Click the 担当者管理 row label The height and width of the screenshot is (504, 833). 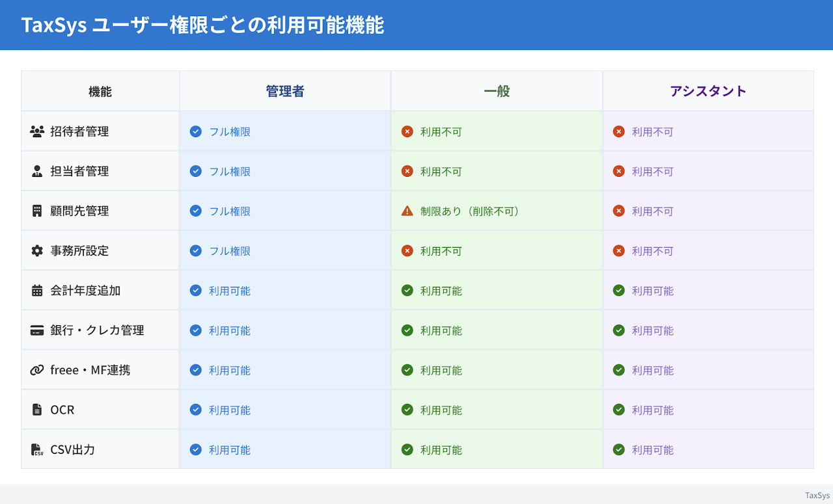[79, 171]
